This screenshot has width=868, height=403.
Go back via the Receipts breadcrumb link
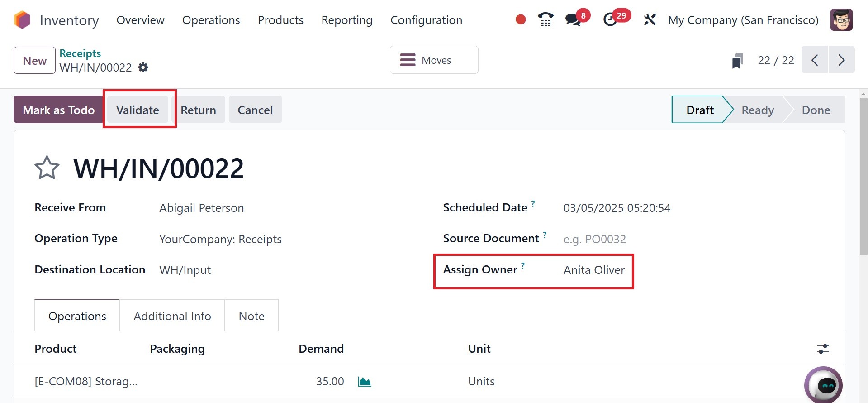[x=80, y=53]
